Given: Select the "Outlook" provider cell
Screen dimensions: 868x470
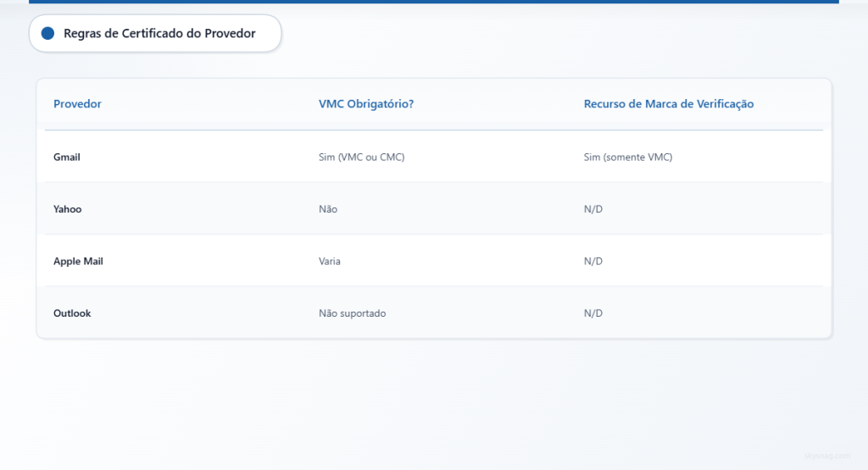Looking at the screenshot, I should click(72, 313).
